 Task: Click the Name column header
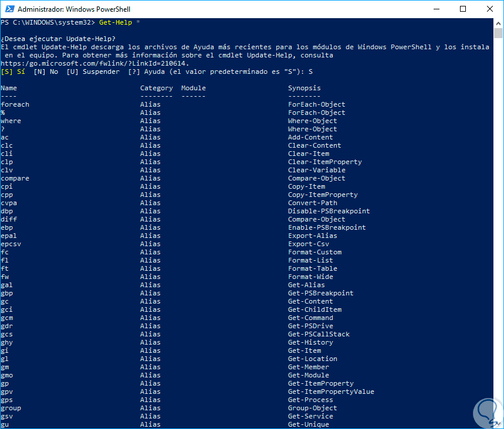click(x=9, y=88)
